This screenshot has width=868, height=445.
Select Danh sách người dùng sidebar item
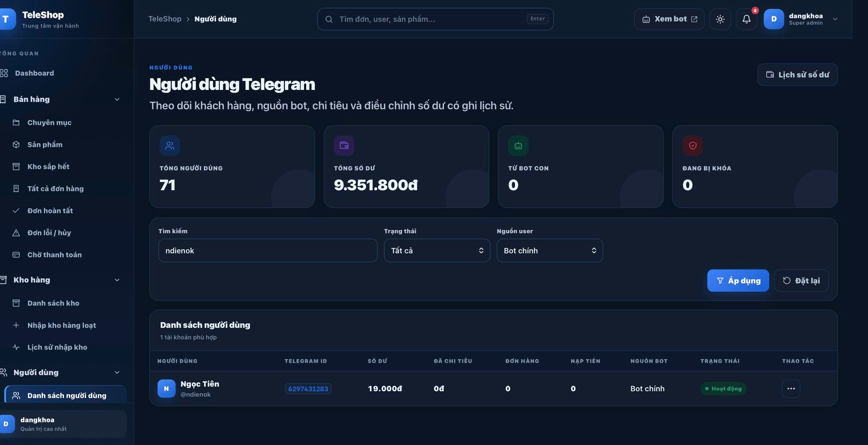[66, 395]
